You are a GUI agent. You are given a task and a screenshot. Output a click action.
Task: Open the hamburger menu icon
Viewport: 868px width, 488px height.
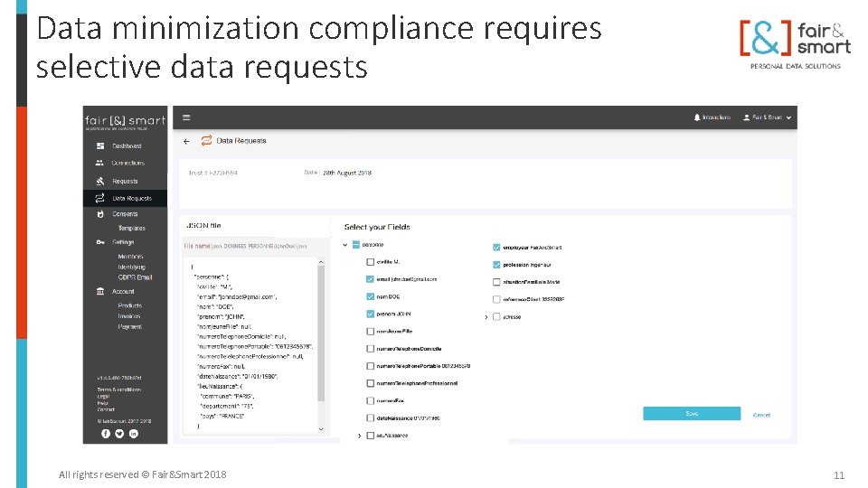186,117
